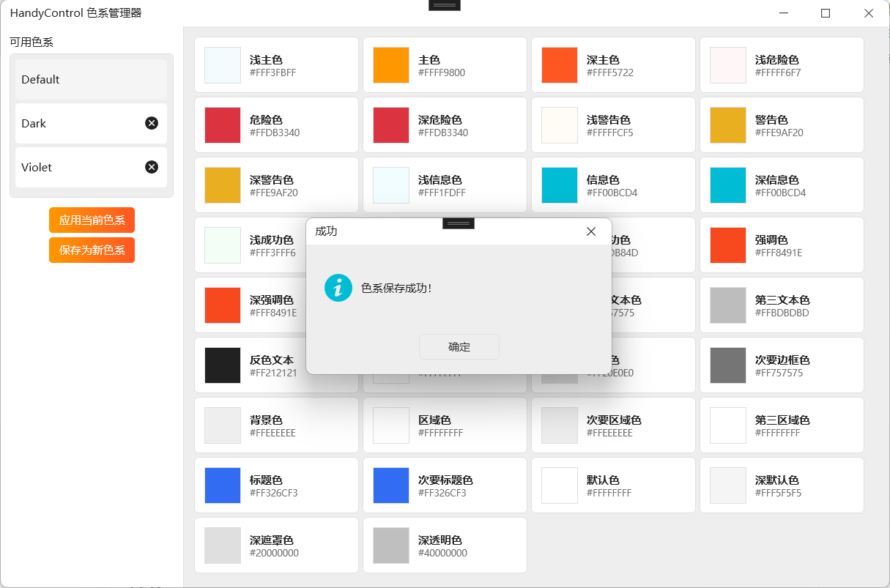Click the debug toolbar handle on the dialog

[x=459, y=223]
